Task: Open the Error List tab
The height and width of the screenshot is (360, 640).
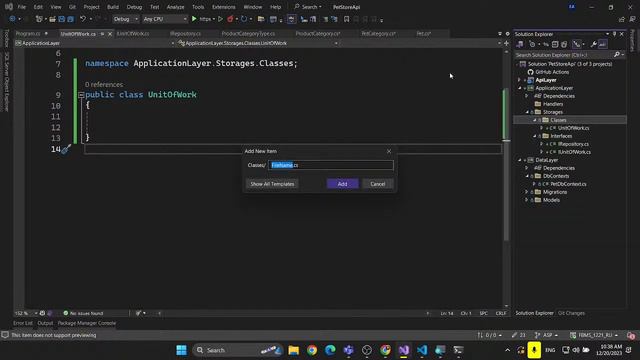Action: 23,323
